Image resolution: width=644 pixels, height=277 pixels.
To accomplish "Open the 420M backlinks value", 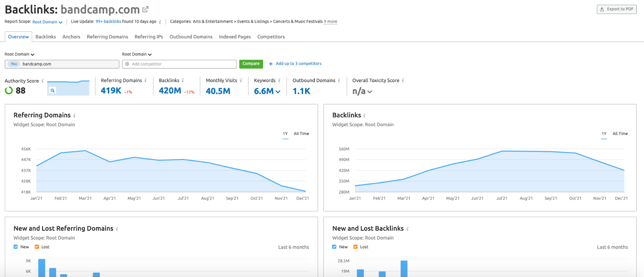I will (170, 91).
